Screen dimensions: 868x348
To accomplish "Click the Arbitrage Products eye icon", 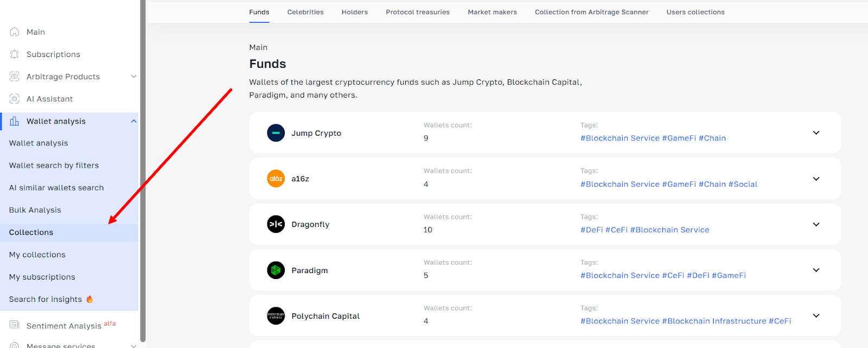I will click(x=15, y=77).
